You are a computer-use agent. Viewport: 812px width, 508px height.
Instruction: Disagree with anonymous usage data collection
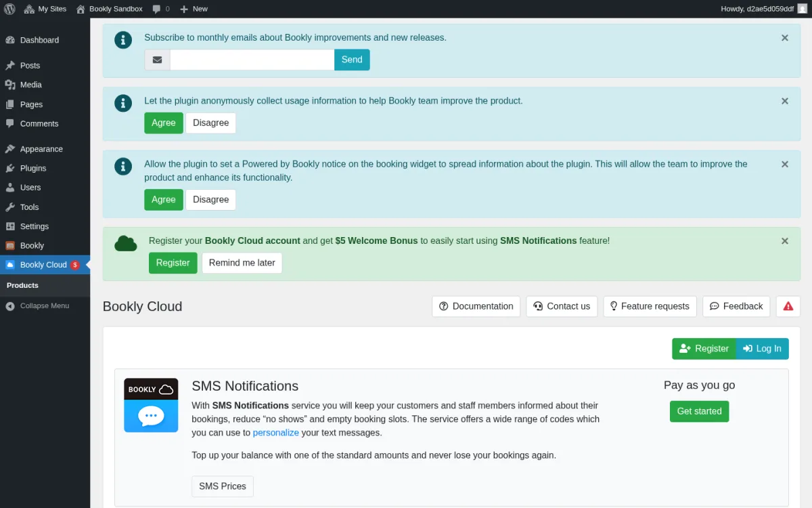pyautogui.click(x=211, y=123)
